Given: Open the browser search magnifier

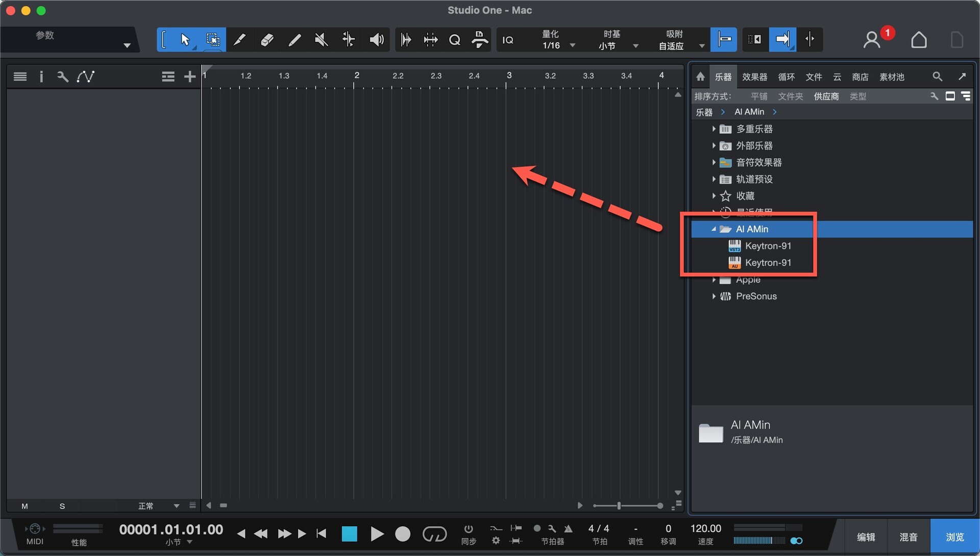Looking at the screenshot, I should pos(937,77).
